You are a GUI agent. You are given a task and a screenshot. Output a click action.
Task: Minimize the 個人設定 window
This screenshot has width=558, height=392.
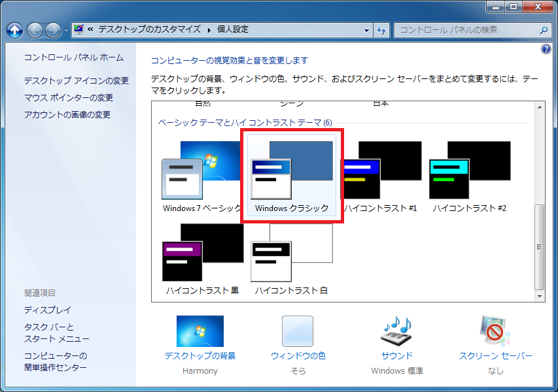(496, 7)
